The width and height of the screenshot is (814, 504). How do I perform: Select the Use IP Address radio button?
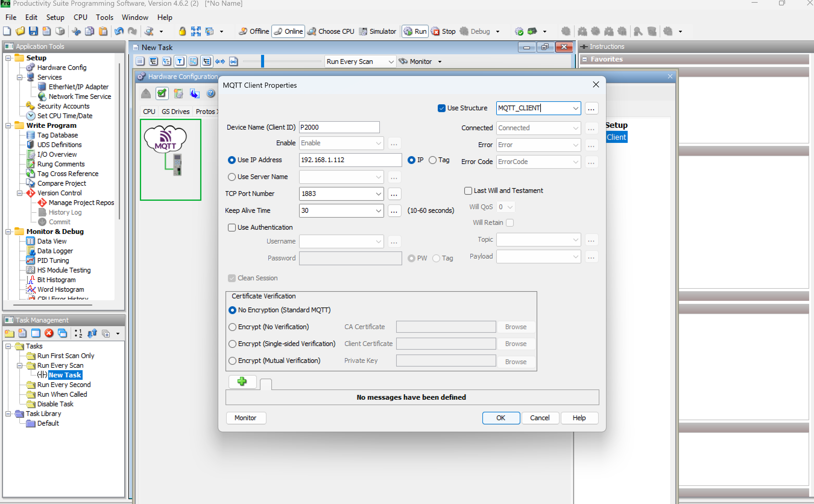pyautogui.click(x=232, y=160)
